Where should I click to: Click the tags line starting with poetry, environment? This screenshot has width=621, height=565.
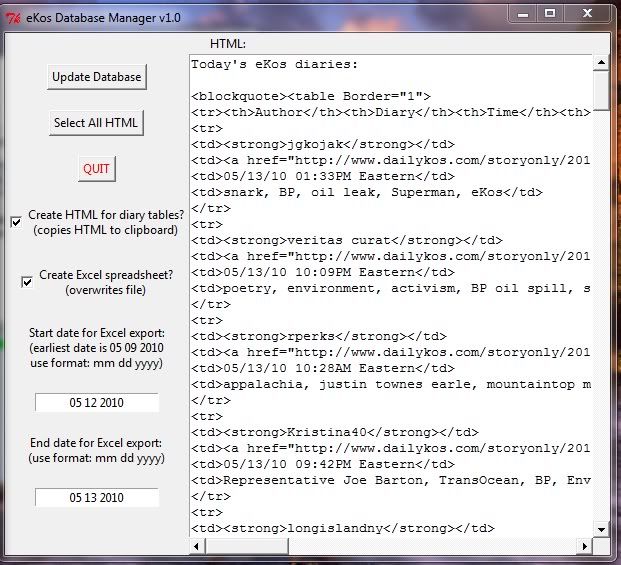pyautogui.click(x=391, y=288)
